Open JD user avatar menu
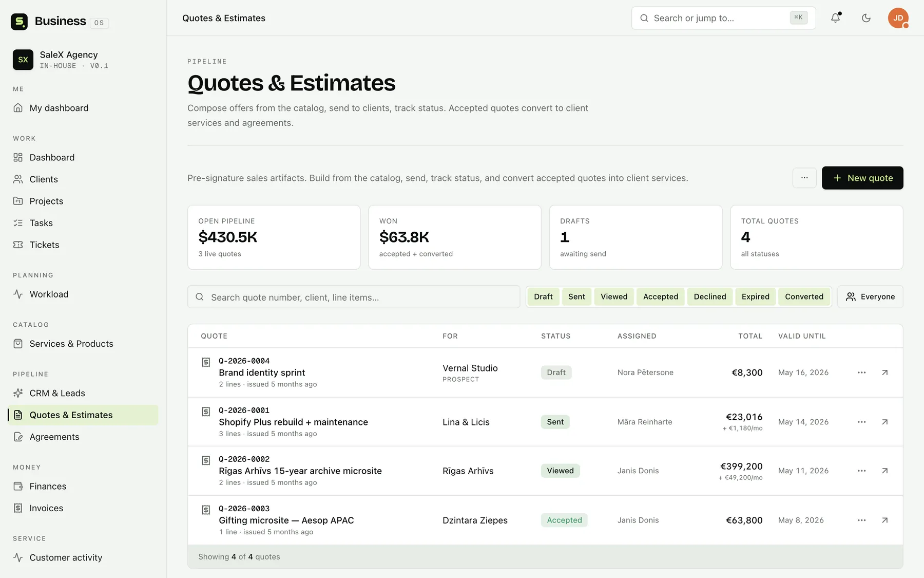Viewport: 924px width, 578px height. (898, 18)
